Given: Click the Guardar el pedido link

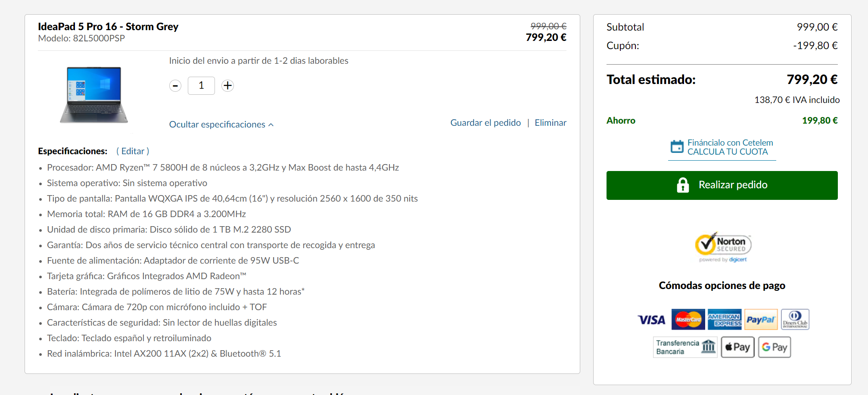Looking at the screenshot, I should (485, 123).
